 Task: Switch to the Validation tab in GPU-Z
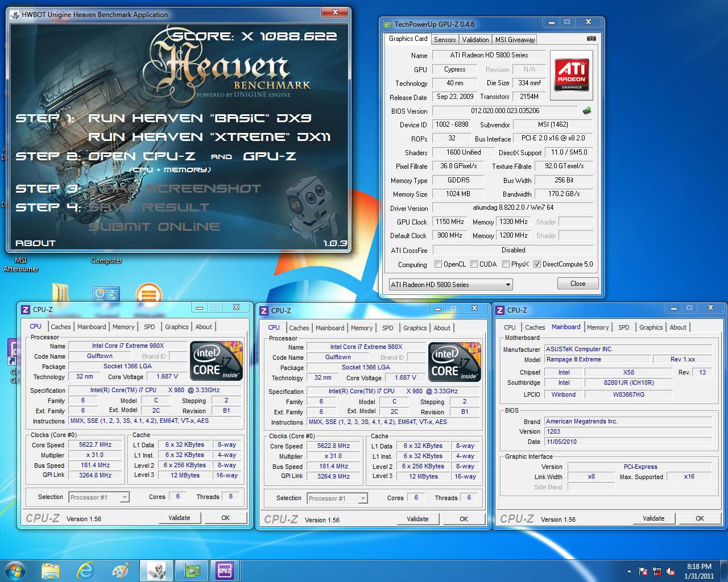click(x=475, y=40)
